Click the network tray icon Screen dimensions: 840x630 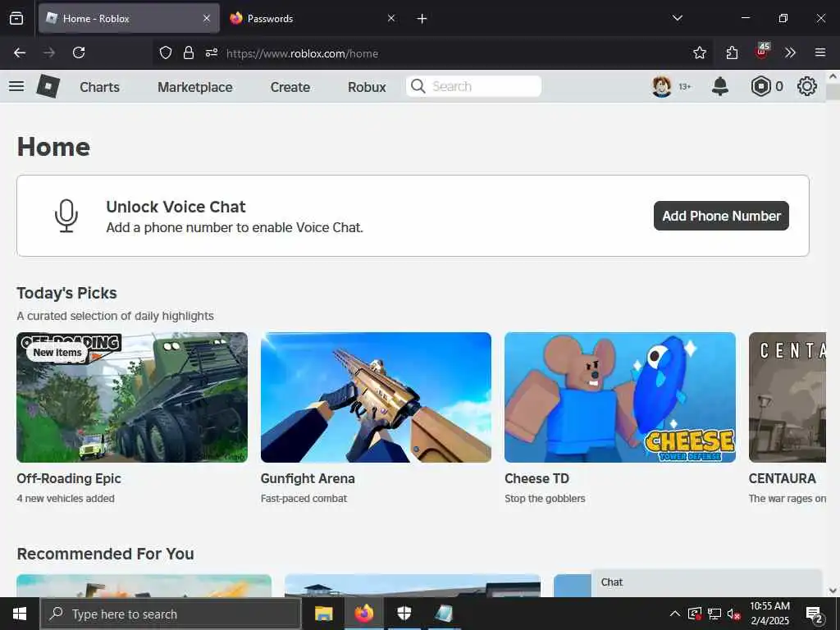pyautogui.click(x=714, y=614)
